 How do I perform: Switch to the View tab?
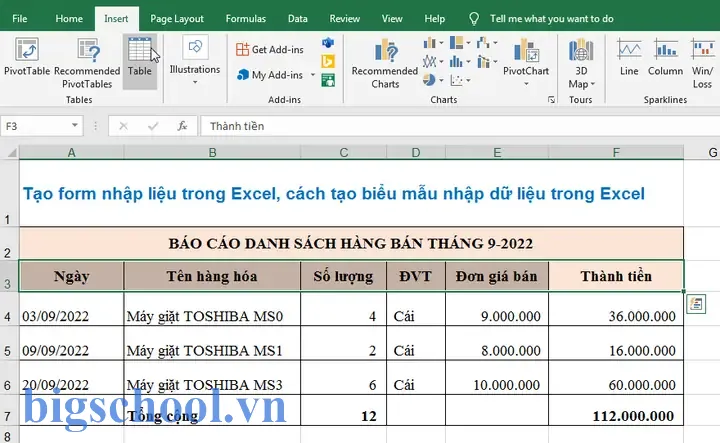click(x=392, y=19)
